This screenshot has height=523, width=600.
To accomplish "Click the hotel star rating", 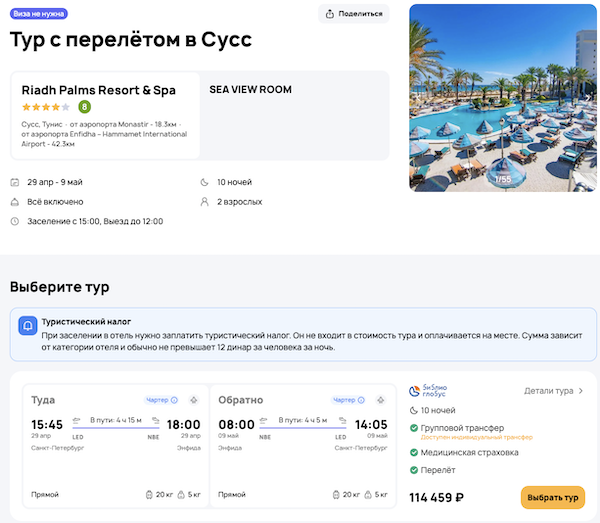I will pyautogui.click(x=46, y=106).
